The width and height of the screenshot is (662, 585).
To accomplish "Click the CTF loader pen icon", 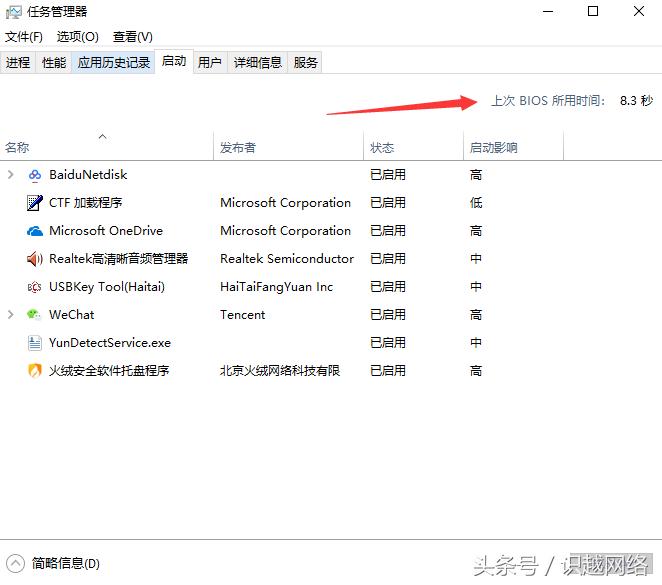I will coord(35,203).
